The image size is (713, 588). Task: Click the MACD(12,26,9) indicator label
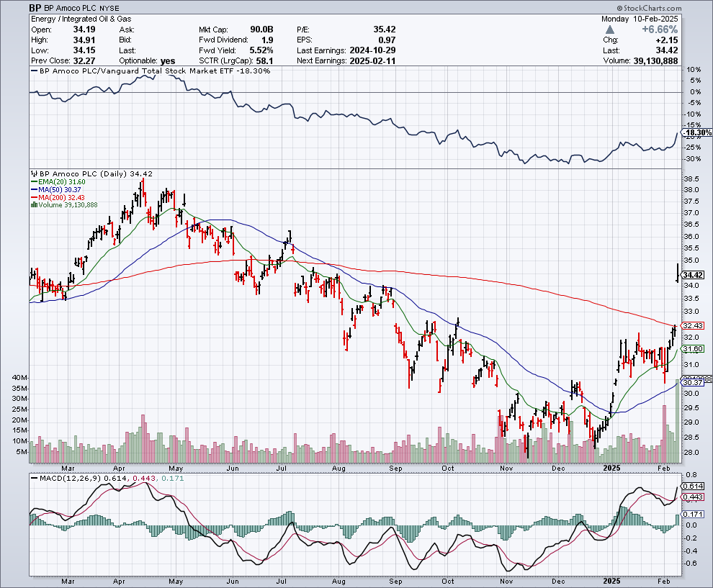(71, 479)
